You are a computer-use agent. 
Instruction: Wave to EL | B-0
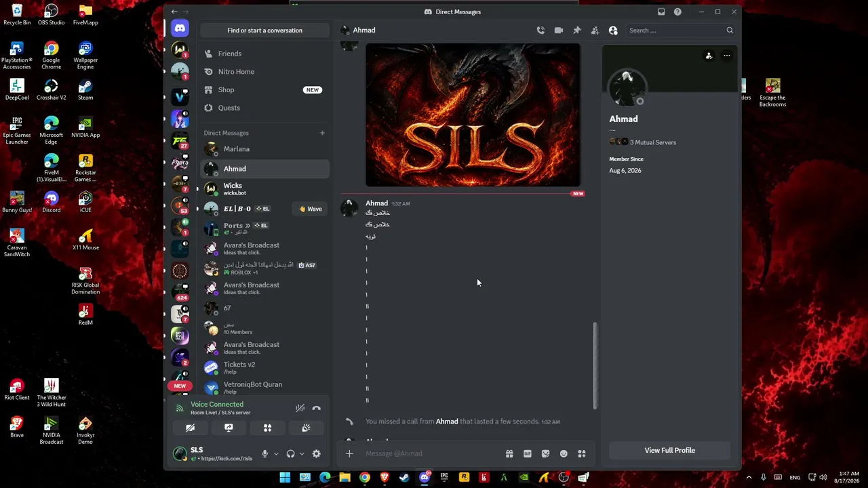pyautogui.click(x=311, y=209)
